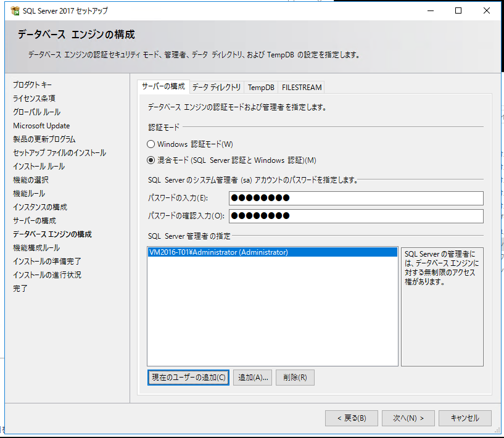Click インストール ルール step in sidebar
This screenshot has height=438, width=504.
[39, 167]
